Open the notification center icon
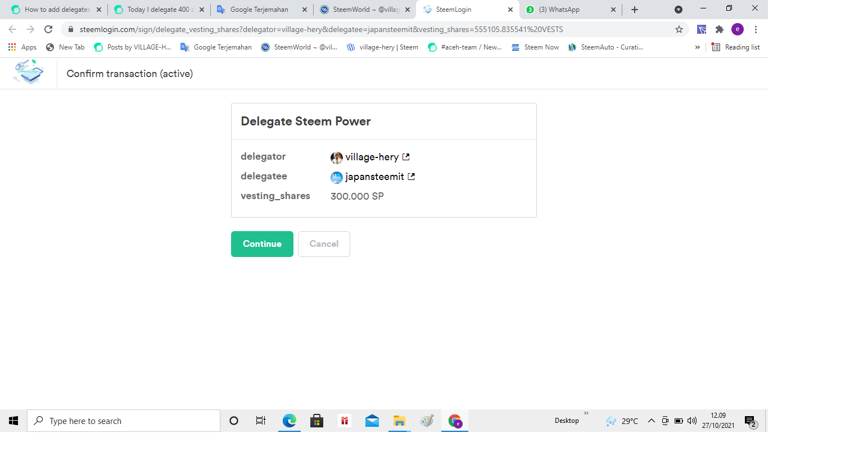 pyautogui.click(x=751, y=421)
